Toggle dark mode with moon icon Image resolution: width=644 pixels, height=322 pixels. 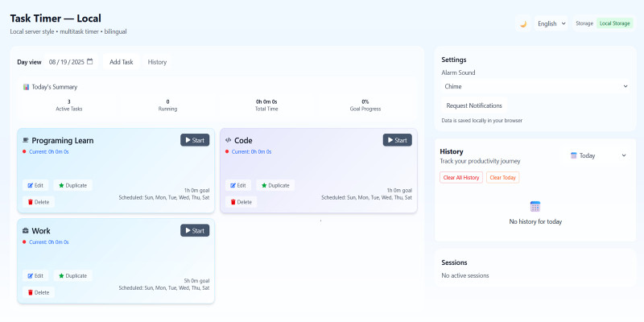coord(522,24)
